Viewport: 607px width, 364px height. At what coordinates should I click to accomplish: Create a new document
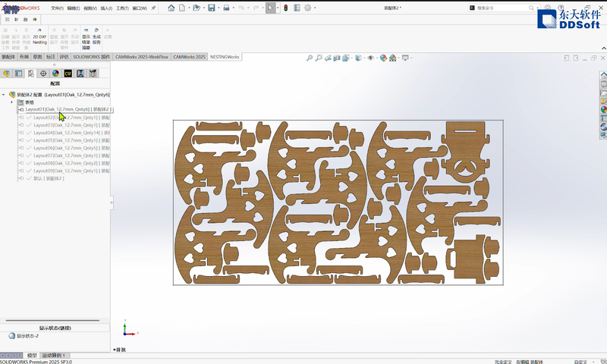(x=182, y=8)
